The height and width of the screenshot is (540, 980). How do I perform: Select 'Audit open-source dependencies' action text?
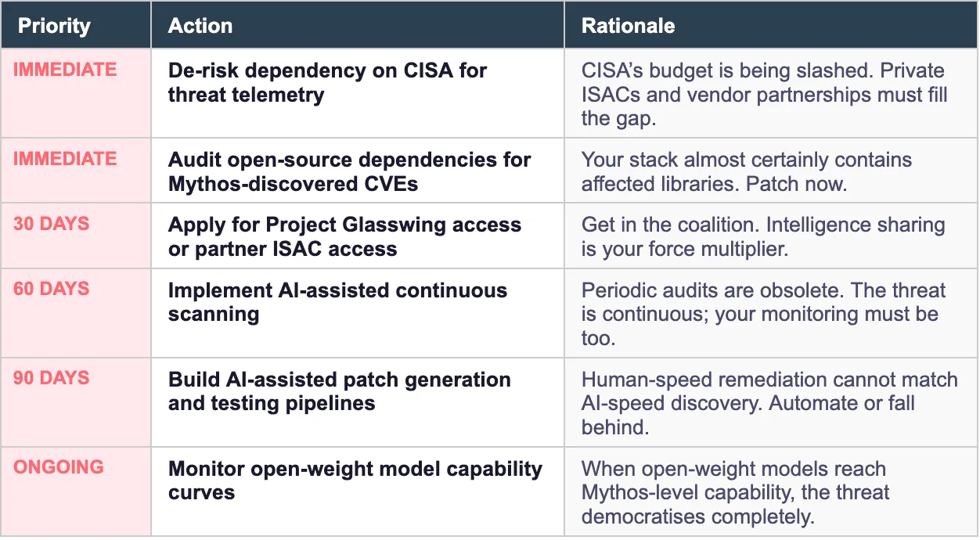[x=349, y=171]
